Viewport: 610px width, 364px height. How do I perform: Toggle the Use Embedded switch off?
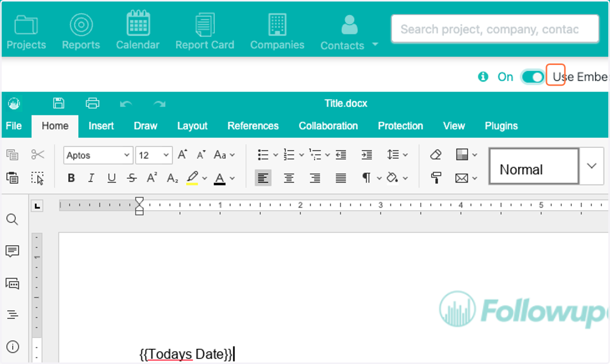tap(532, 77)
